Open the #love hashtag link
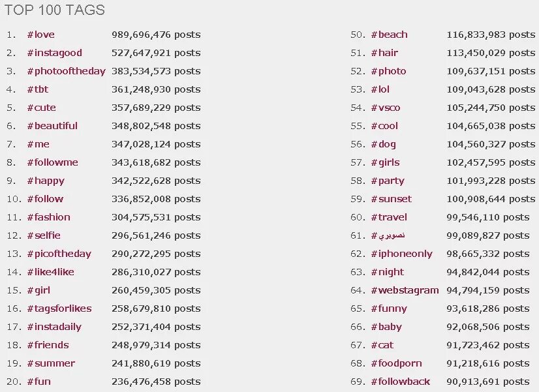The image size is (539, 392). 40,35
